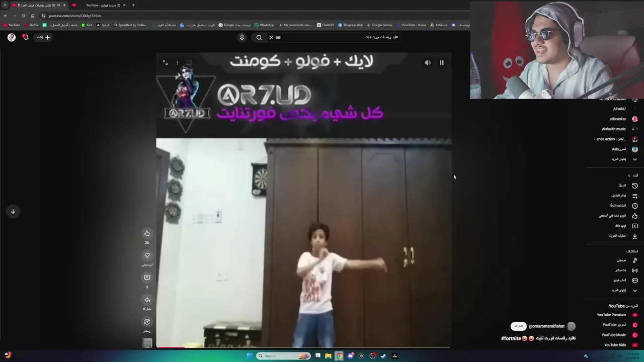Pause the playing short video
This screenshot has height=362, width=644.
point(442,63)
